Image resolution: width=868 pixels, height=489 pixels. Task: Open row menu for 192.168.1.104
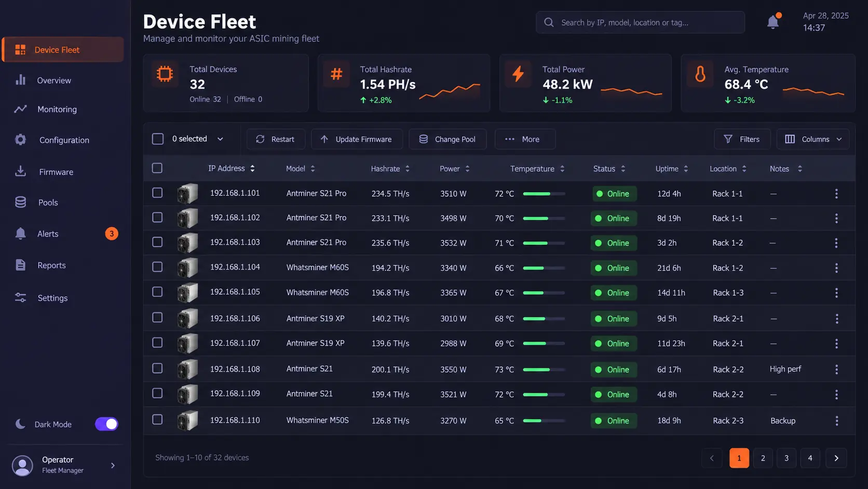[836, 268]
